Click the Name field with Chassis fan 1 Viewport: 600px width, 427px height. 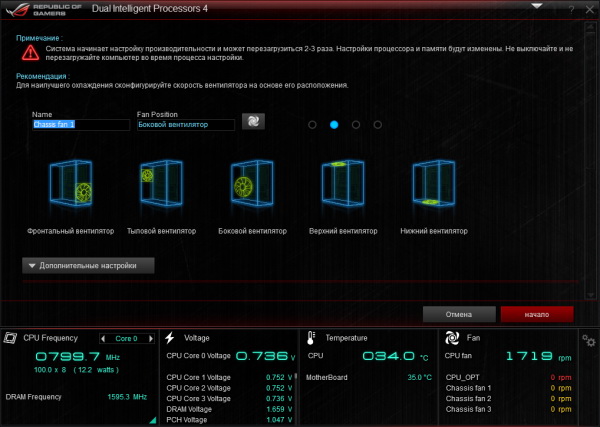click(81, 125)
